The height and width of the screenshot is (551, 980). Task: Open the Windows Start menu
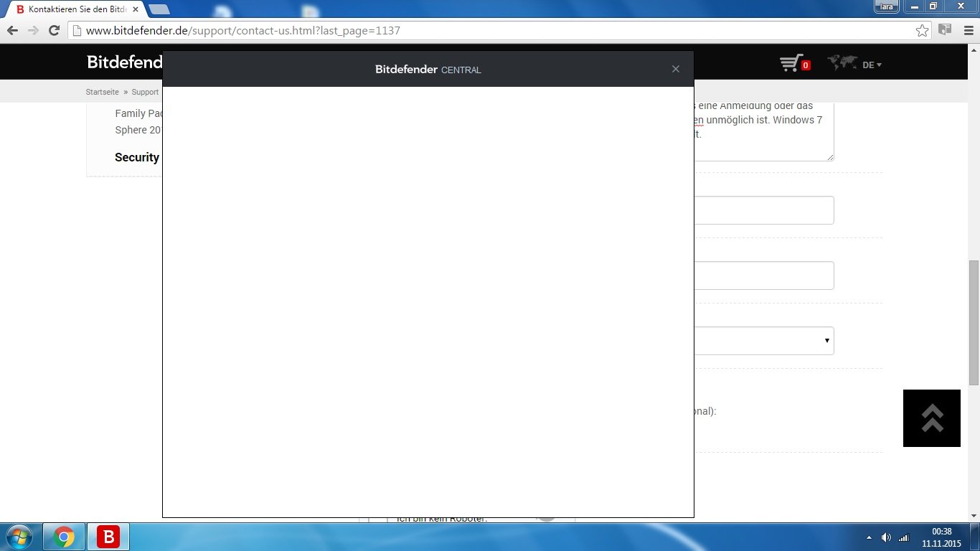pyautogui.click(x=19, y=537)
